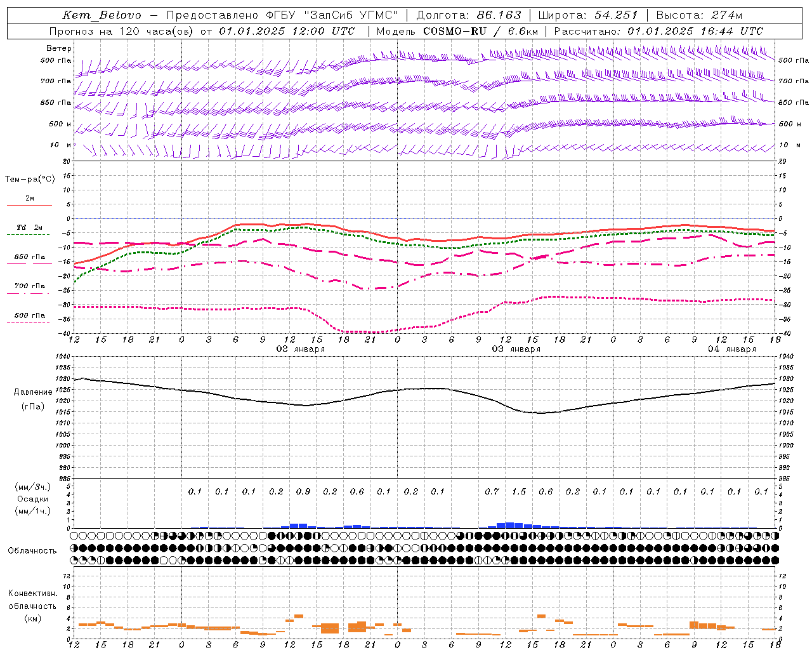
Task: Click the forecast start 01.01.2025 12:00 UTC
Action: (286, 31)
